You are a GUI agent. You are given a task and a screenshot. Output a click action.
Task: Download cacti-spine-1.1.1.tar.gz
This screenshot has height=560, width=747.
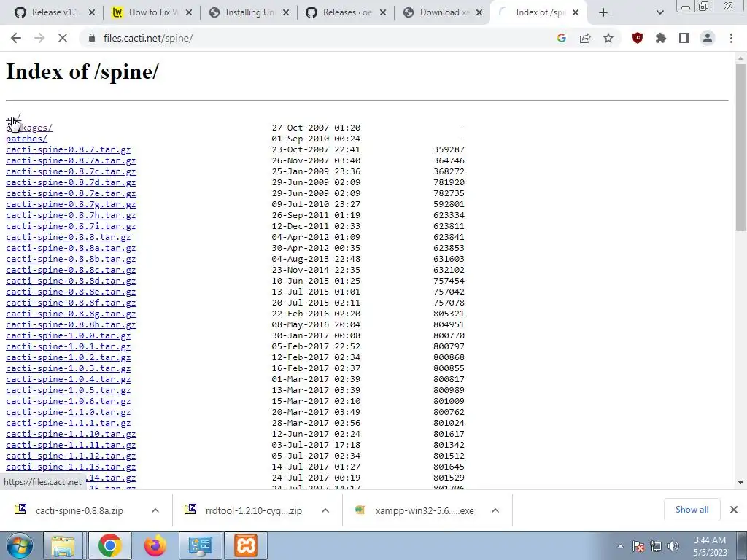coord(68,424)
